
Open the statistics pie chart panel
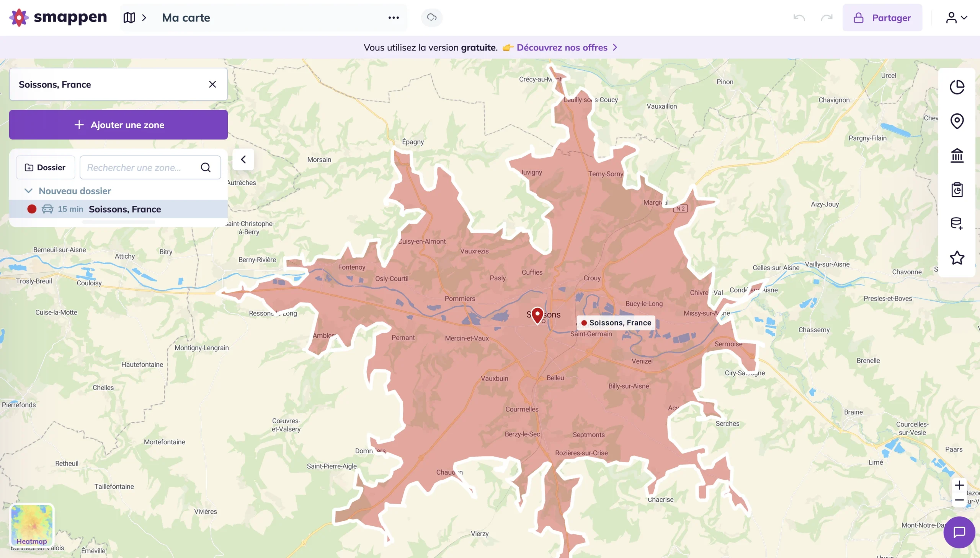point(957,87)
